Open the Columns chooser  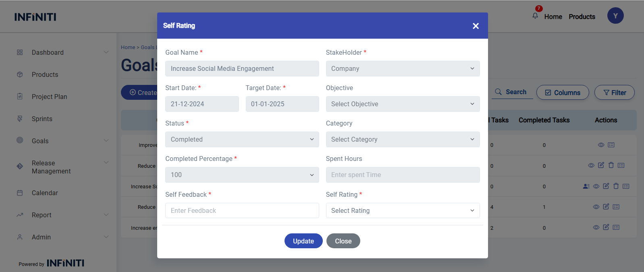pyautogui.click(x=563, y=93)
